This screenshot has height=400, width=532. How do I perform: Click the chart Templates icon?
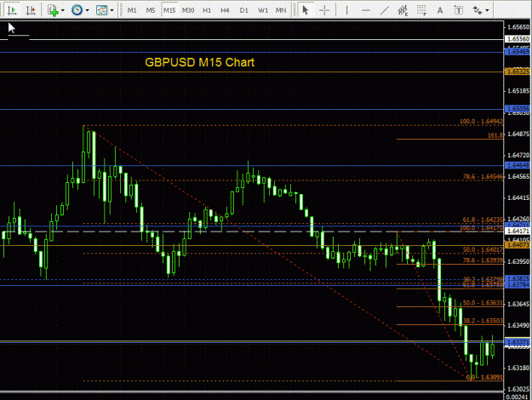[102, 10]
